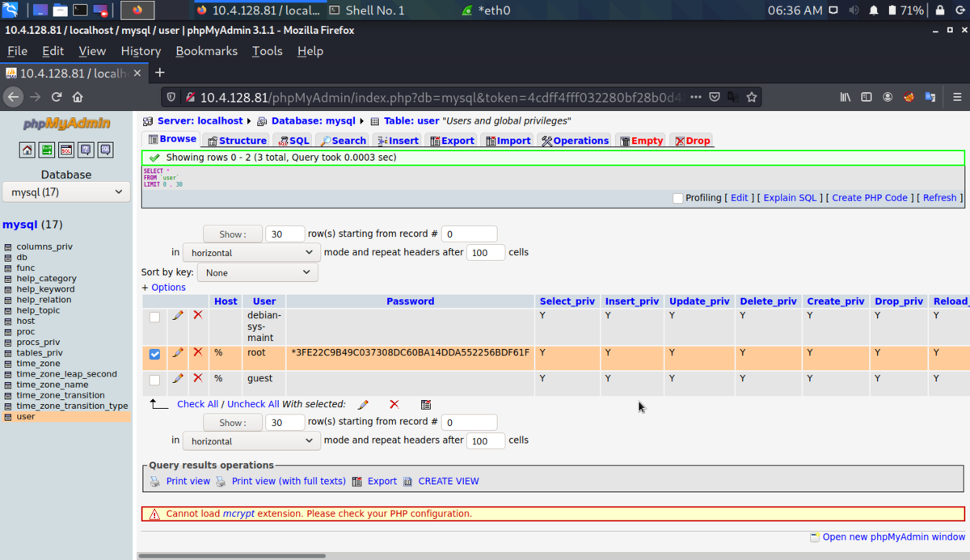Click the horizontal scrollbar at bottom
The image size is (970, 560).
pyautogui.click(x=232, y=556)
